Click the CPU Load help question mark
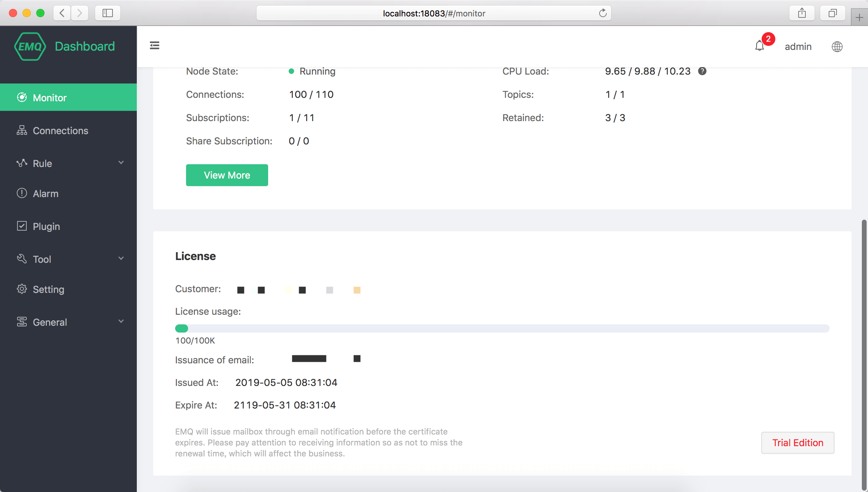Viewport: 868px width, 492px height. 702,71
